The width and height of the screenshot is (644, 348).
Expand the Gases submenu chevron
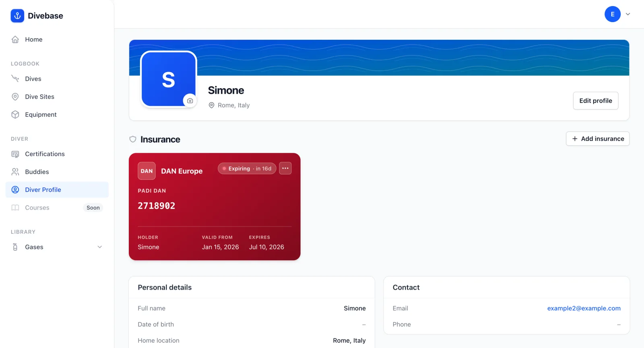100,247
